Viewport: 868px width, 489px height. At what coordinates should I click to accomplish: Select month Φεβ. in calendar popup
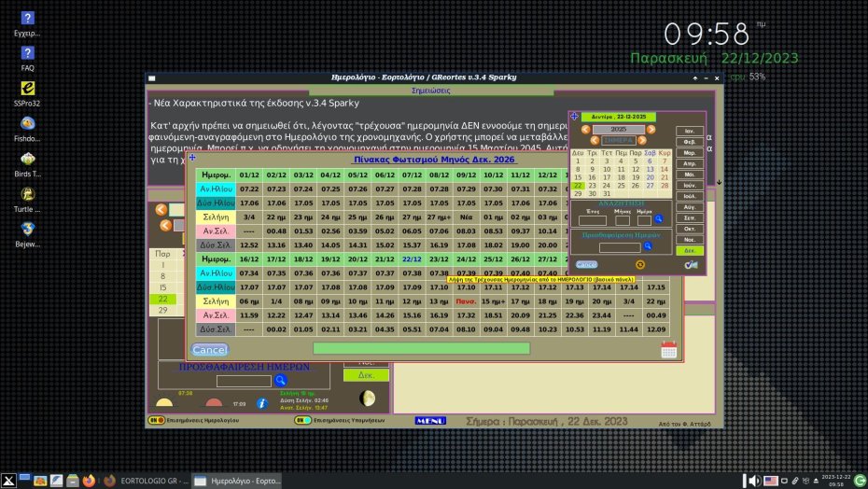coord(690,142)
